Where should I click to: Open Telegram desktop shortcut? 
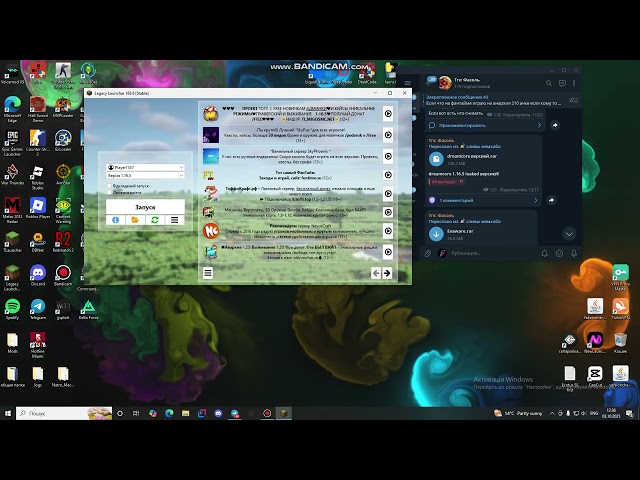coord(38,309)
